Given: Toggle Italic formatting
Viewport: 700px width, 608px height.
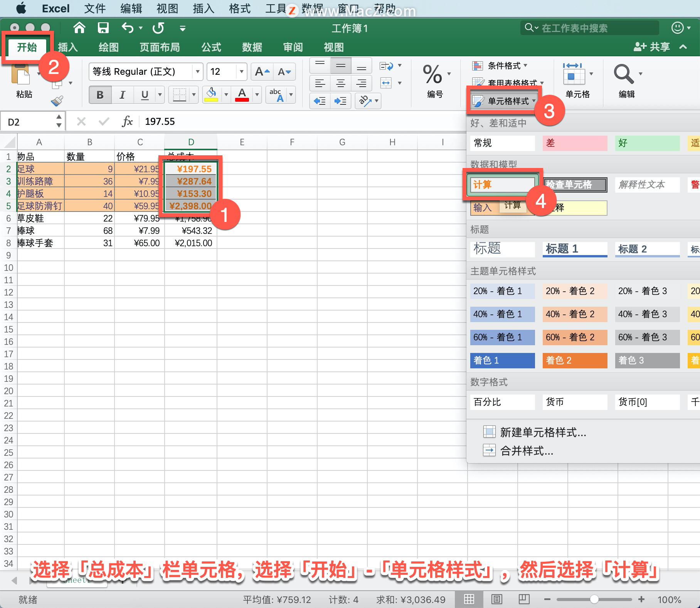Looking at the screenshot, I should tap(122, 95).
